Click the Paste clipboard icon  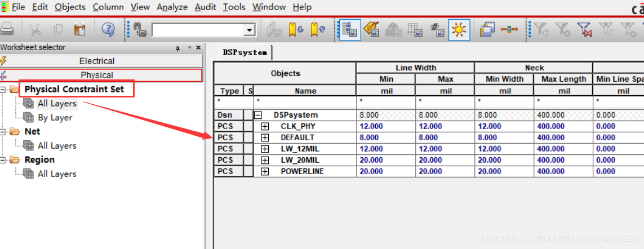coord(80,29)
